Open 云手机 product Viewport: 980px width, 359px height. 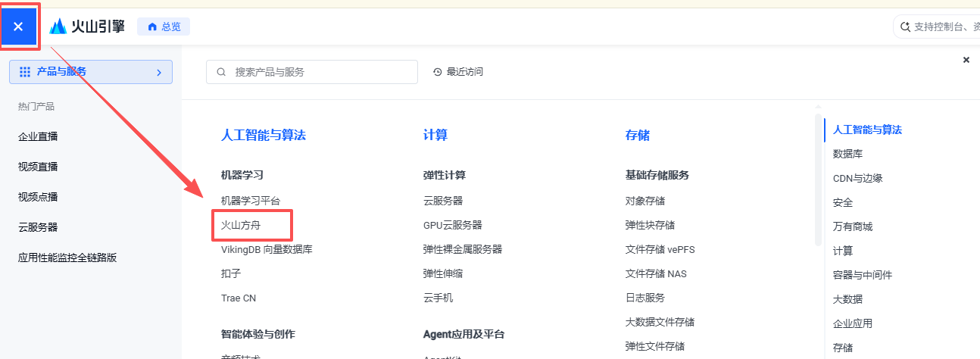(x=438, y=298)
